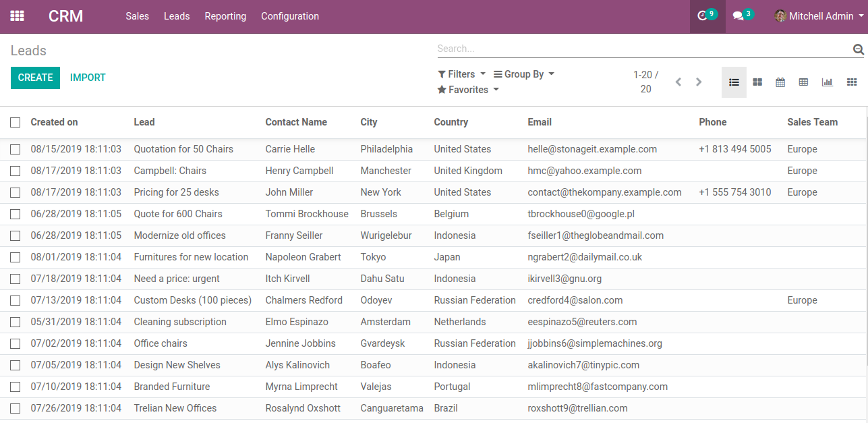Click city cell Canguaretama
This screenshot has width=868, height=423.
392,408
